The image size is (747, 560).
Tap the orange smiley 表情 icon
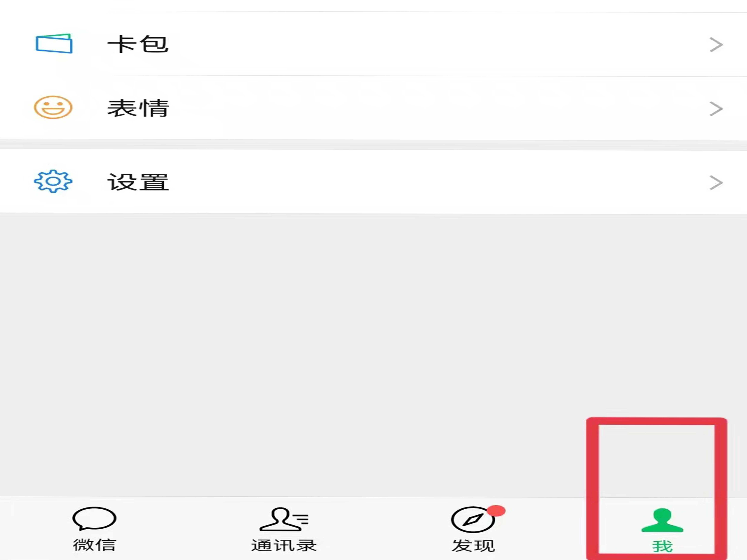point(53,107)
